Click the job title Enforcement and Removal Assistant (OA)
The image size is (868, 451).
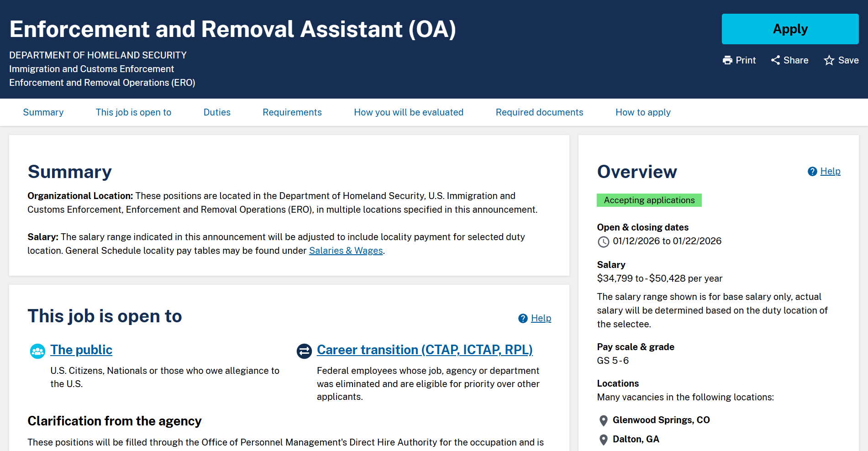[x=233, y=29]
